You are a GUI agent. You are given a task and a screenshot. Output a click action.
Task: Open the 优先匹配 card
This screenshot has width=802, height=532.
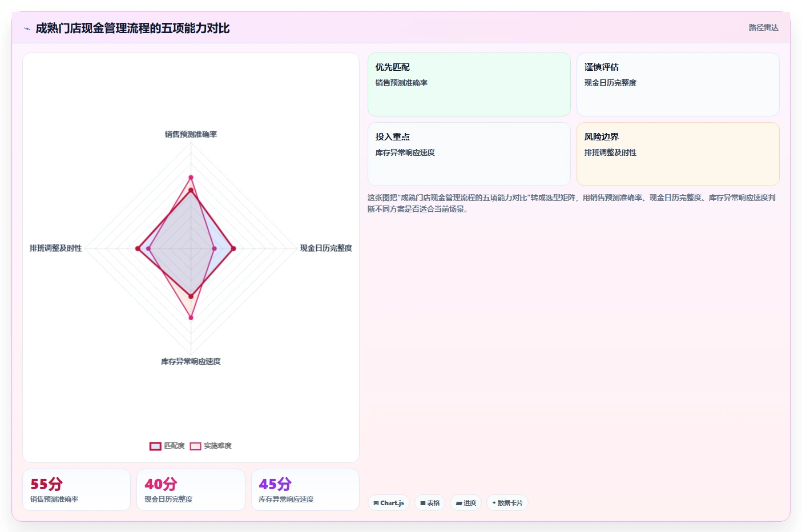click(x=469, y=84)
